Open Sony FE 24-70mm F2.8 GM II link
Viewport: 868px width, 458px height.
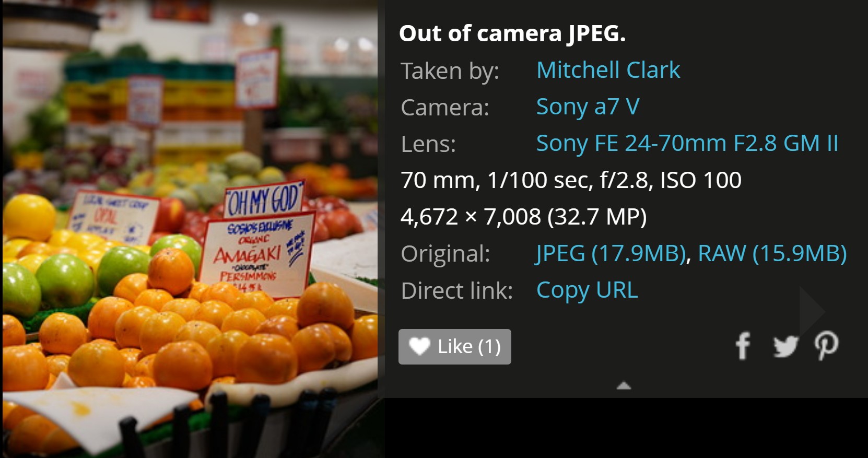click(687, 143)
